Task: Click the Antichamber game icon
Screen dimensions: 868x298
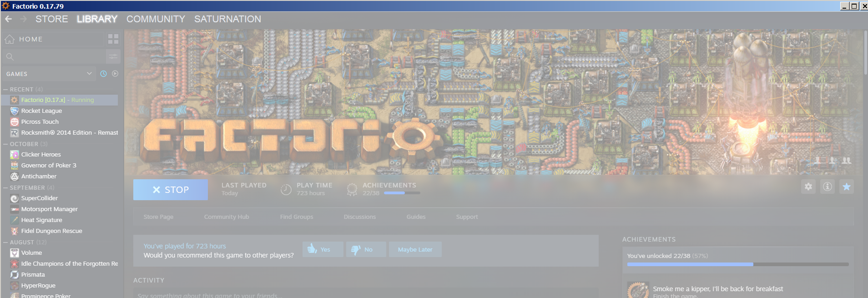Action: tap(15, 176)
